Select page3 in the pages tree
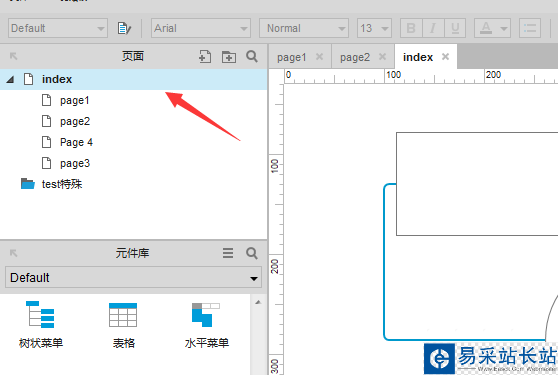The image size is (558, 375). 75,163
